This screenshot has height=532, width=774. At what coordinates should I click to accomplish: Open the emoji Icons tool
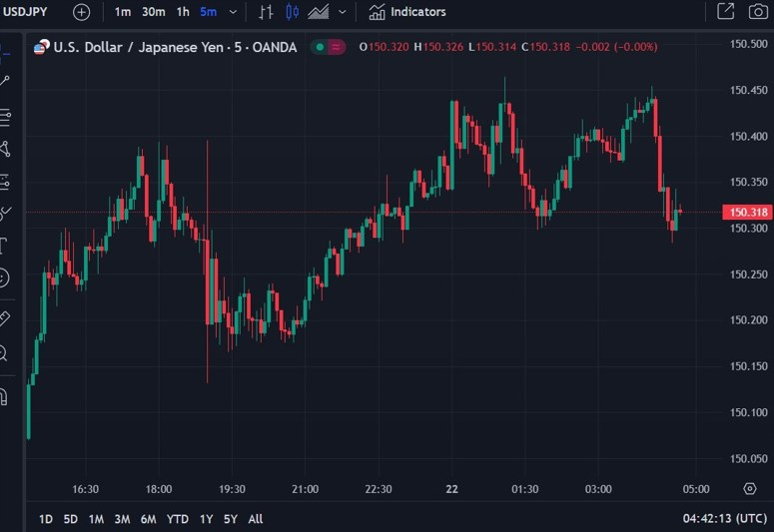[4, 277]
